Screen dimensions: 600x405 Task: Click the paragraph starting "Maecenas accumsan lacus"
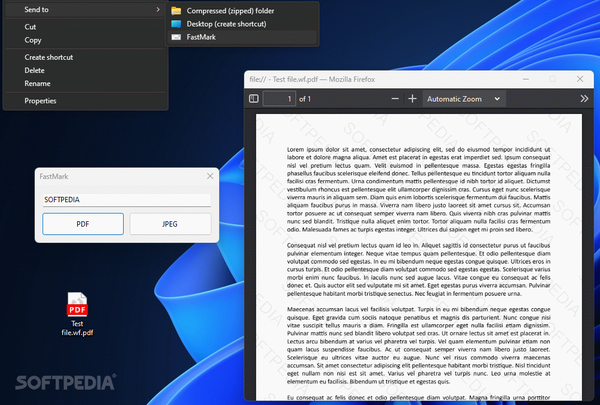click(x=419, y=345)
